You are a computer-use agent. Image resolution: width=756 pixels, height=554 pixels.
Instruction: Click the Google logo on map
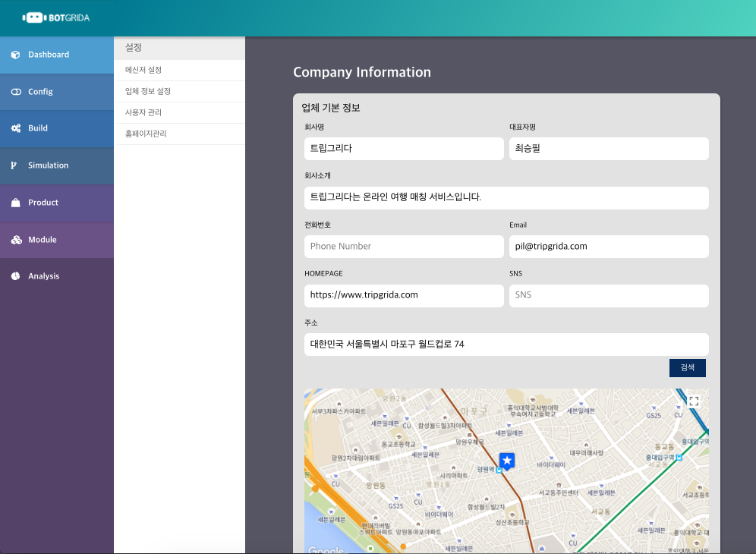click(326, 550)
